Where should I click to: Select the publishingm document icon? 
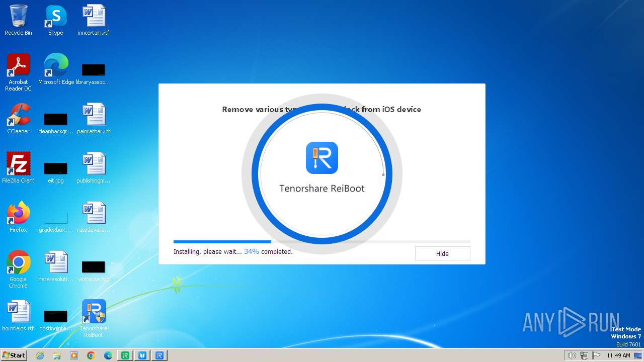point(94,168)
